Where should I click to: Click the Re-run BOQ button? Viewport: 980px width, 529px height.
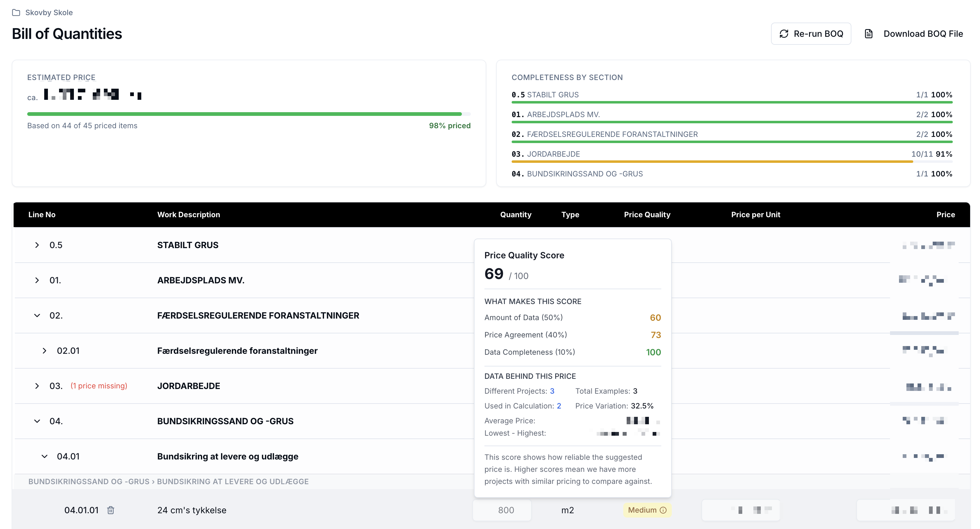[x=811, y=34]
